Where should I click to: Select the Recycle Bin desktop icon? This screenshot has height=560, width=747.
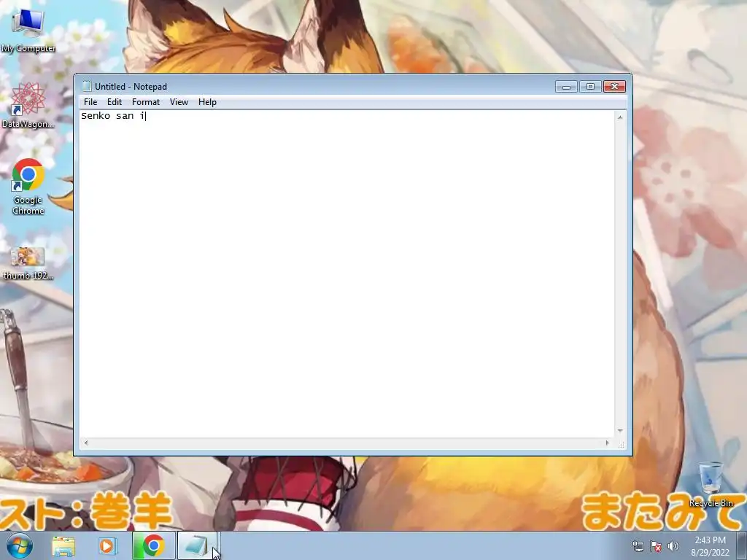pos(711,484)
